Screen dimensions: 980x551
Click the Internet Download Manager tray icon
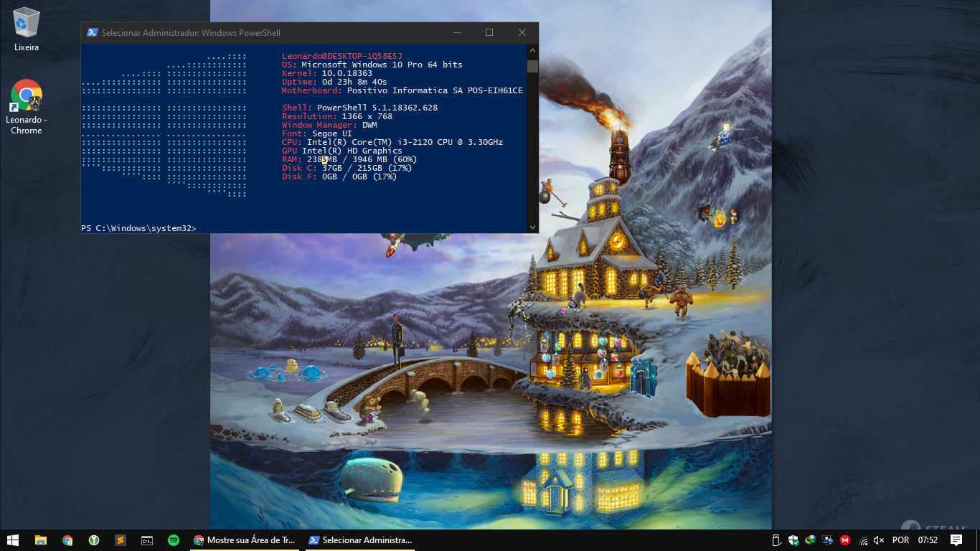coord(811,540)
